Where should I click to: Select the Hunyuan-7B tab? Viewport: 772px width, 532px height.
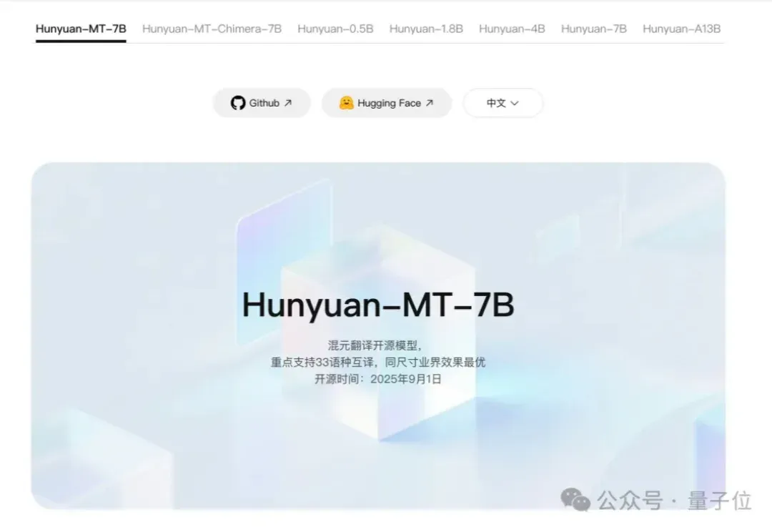tap(594, 29)
